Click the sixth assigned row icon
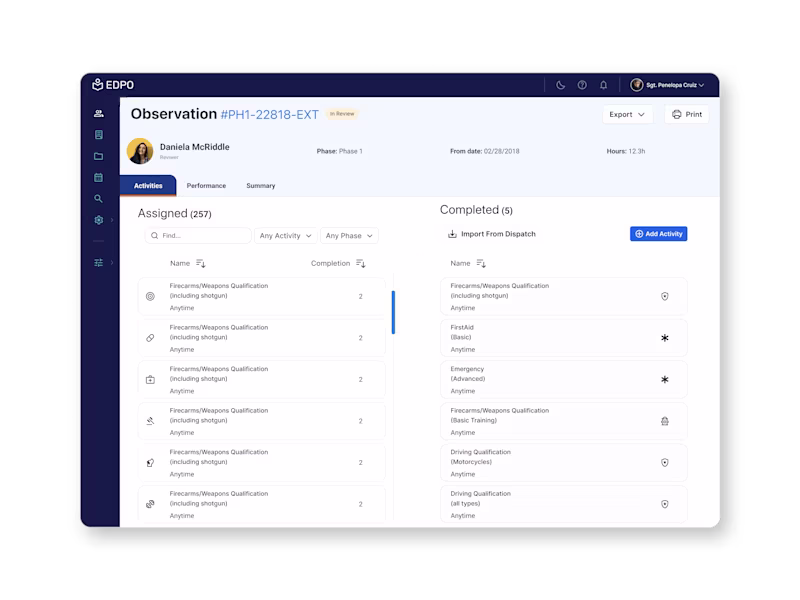The width and height of the screenshot is (800, 600). pyautogui.click(x=150, y=504)
